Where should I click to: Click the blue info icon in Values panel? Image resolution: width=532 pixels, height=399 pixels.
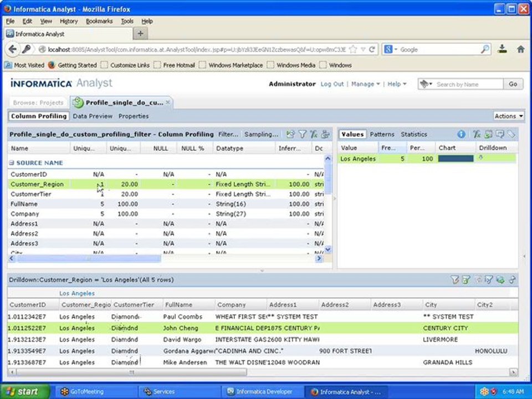pos(461,134)
